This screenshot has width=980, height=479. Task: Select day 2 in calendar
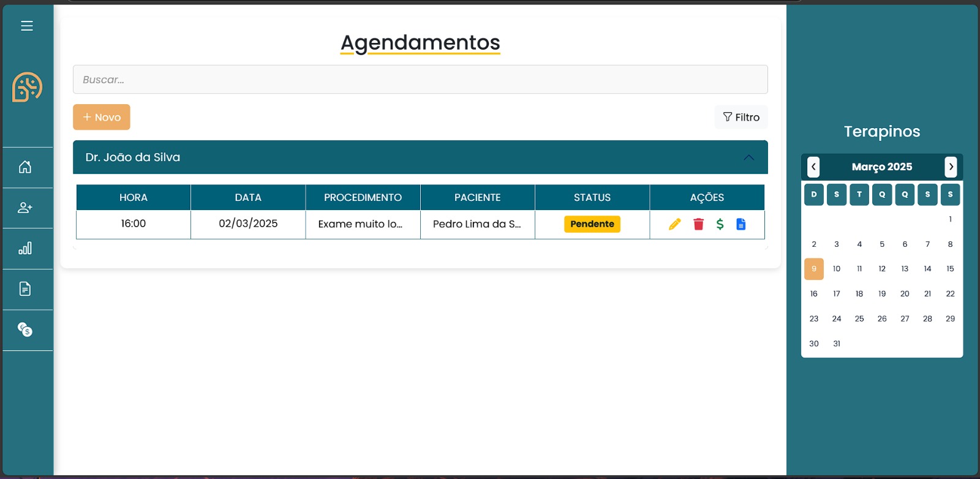tap(814, 244)
